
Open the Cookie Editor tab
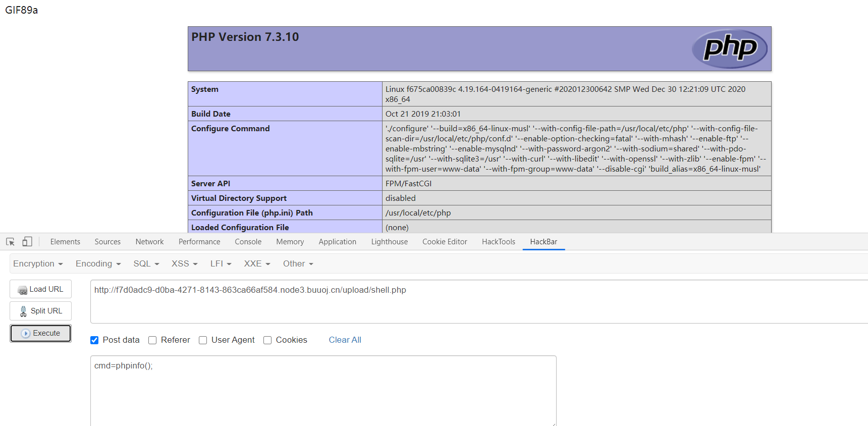tap(445, 242)
